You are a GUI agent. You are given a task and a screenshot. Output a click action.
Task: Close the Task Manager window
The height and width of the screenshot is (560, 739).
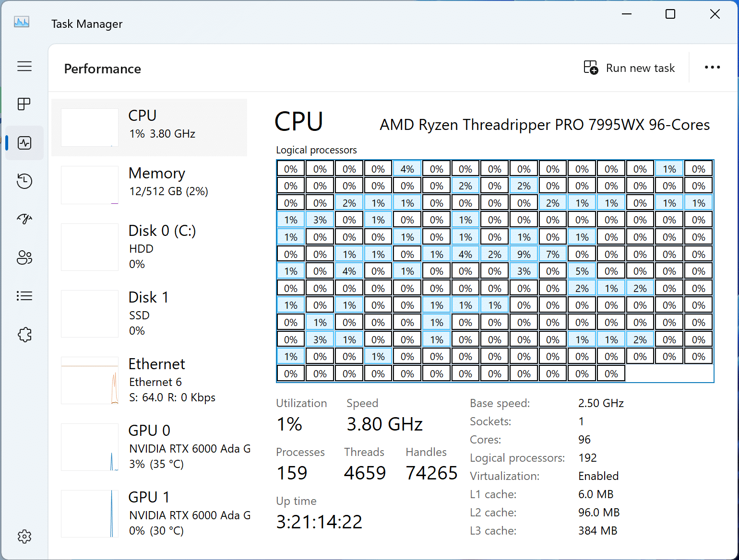[x=715, y=14]
